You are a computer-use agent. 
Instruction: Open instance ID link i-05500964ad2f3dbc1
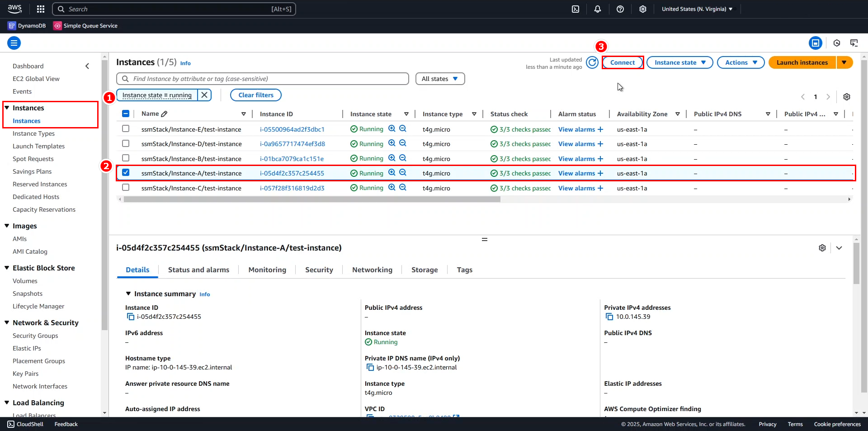(x=292, y=129)
